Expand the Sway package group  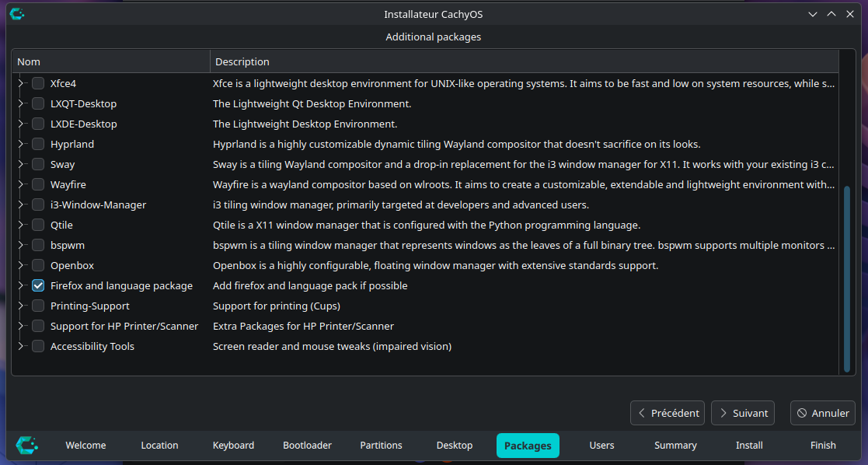coord(21,164)
